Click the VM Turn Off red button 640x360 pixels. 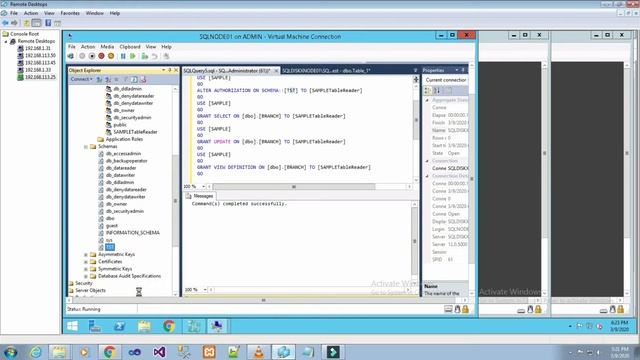tap(101, 56)
